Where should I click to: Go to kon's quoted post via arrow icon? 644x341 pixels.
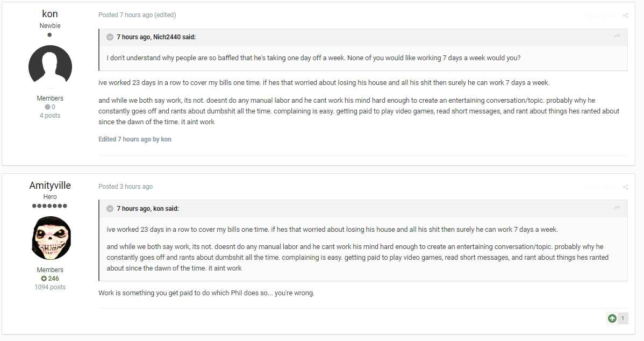point(617,208)
